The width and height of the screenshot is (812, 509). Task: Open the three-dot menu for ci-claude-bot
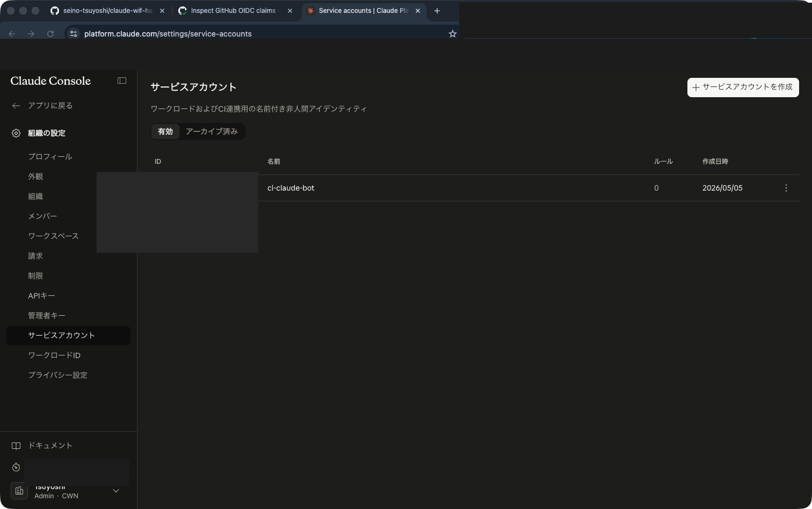point(786,188)
